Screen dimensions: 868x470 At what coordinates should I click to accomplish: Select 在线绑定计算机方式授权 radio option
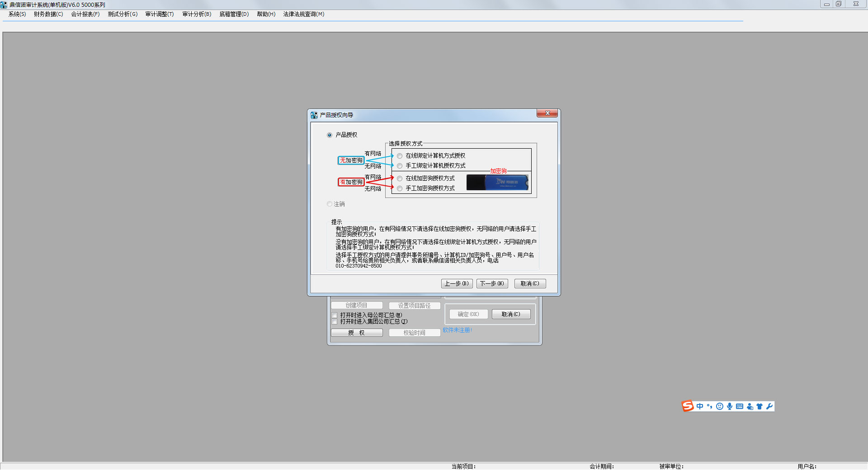pos(399,155)
